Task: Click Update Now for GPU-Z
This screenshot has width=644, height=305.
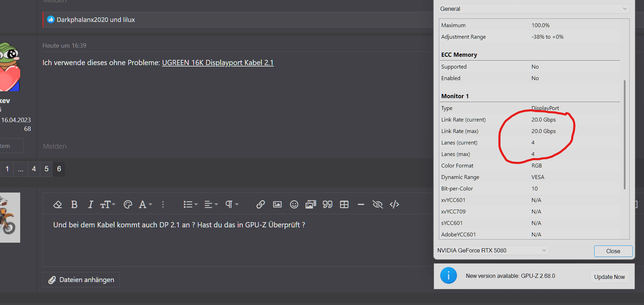Action: point(609,277)
